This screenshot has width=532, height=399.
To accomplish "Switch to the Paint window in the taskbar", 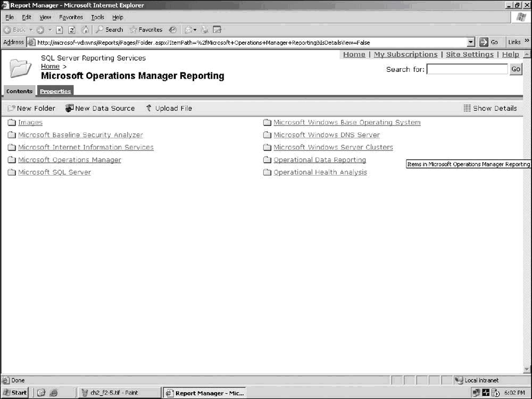I will (114, 393).
